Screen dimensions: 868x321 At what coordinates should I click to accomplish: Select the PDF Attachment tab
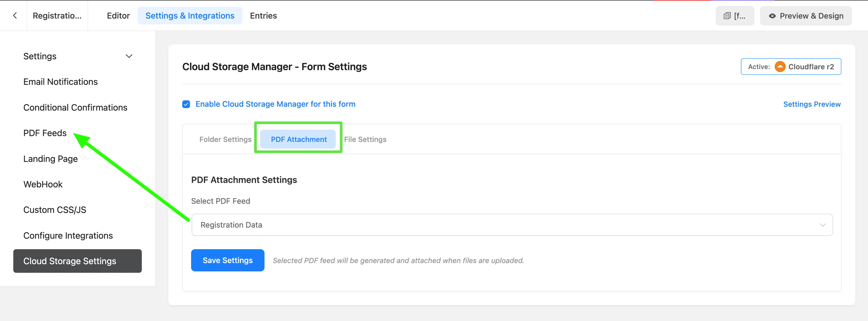click(x=299, y=139)
